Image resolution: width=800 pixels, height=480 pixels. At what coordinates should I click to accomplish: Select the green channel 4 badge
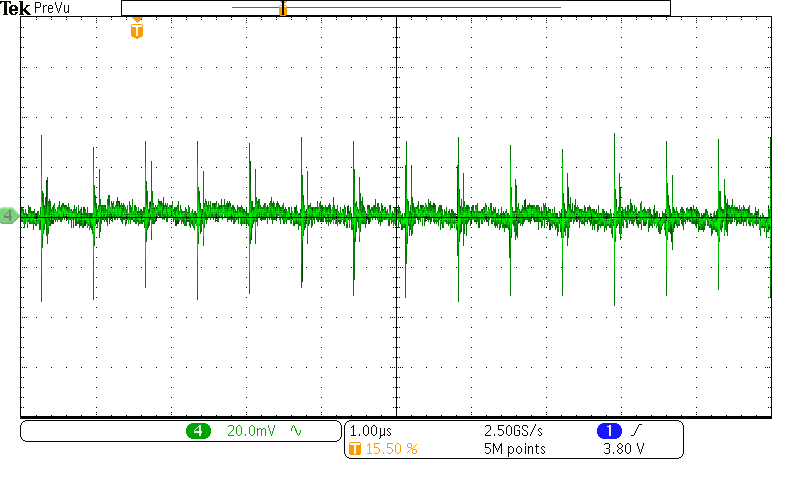(197, 431)
